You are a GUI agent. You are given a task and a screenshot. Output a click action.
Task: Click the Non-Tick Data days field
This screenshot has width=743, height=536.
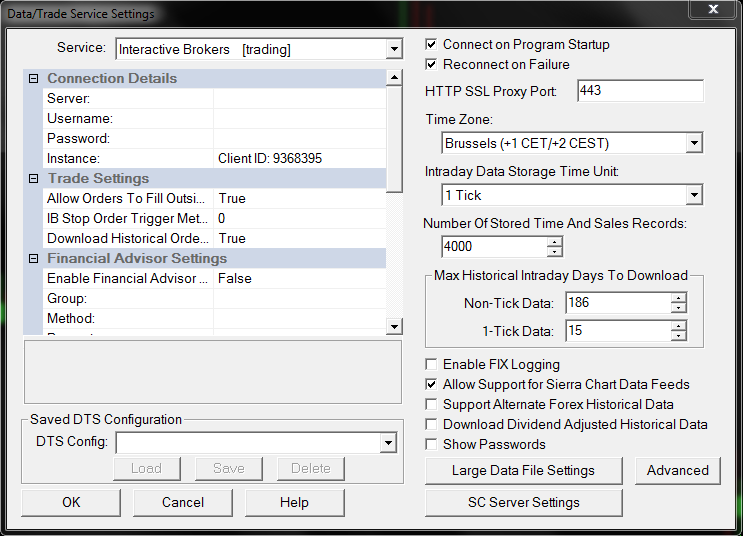tap(618, 303)
